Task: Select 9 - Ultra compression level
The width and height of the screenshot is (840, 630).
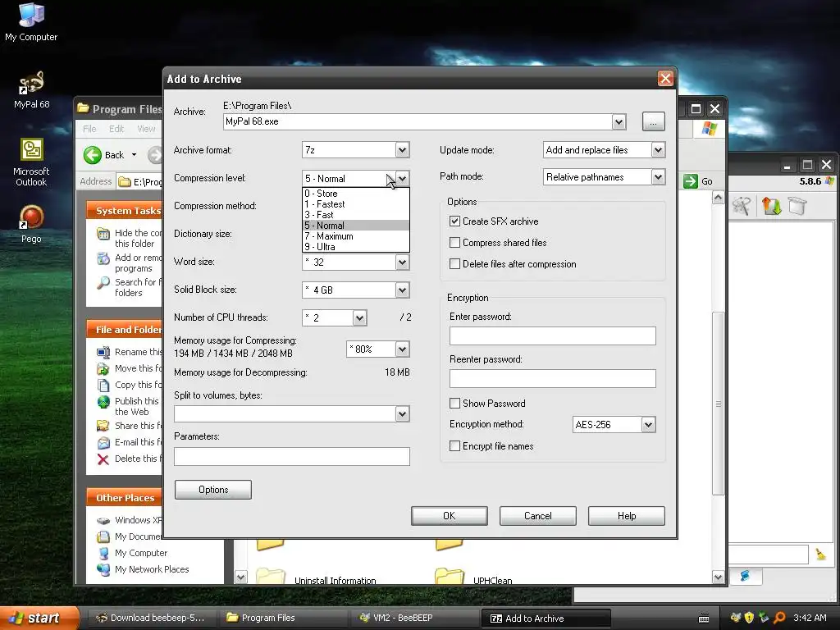Action: pos(356,247)
